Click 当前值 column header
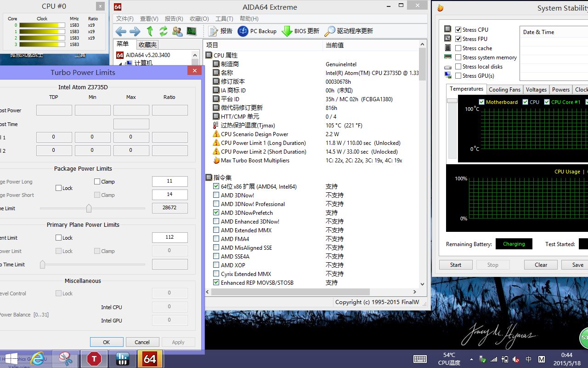 point(334,45)
